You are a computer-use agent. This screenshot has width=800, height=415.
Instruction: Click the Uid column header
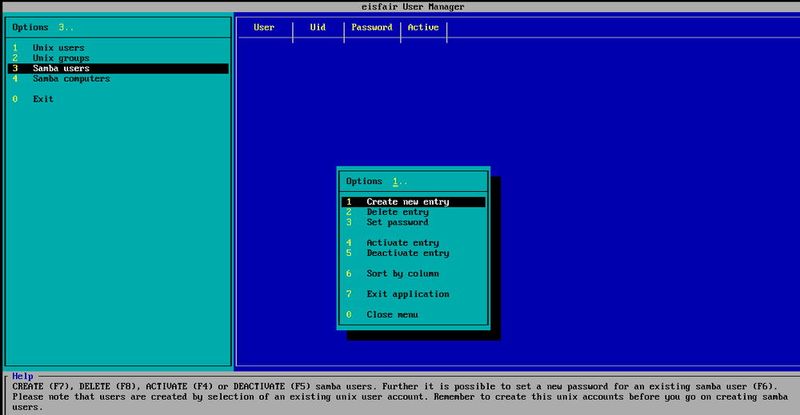point(318,28)
